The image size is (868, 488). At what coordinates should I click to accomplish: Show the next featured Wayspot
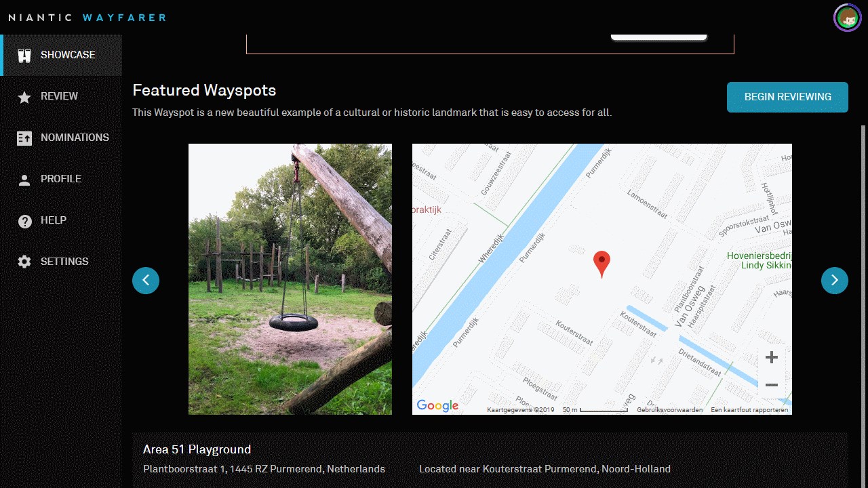pos(835,280)
